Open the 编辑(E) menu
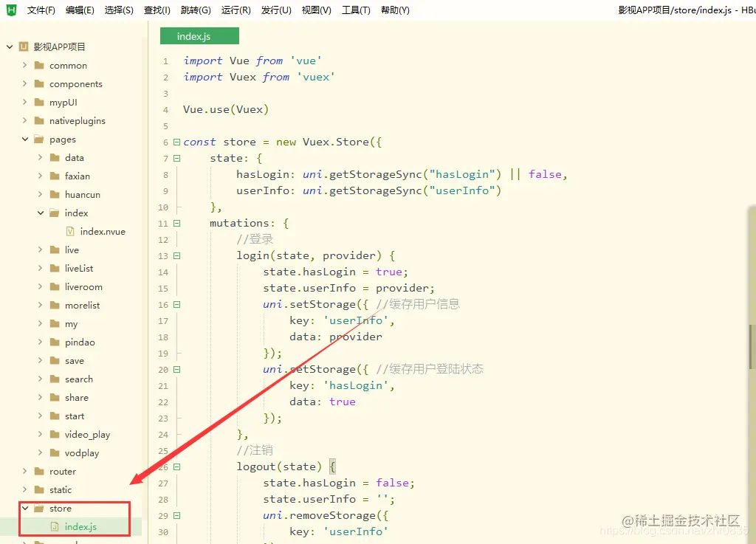The image size is (756, 544). [x=80, y=10]
